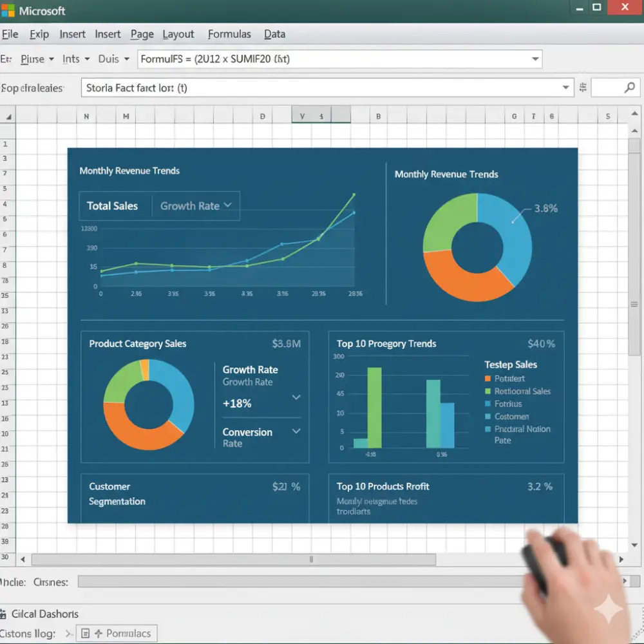Toggle the Total Sales view in Monthly Revenue Trends
The image size is (644, 644).
[113, 205]
